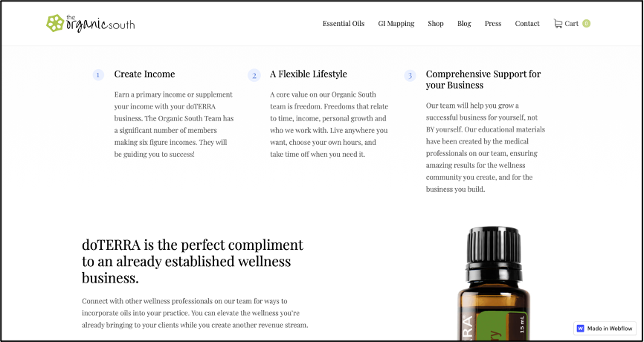Open the shopping cart icon
This screenshot has width=644, height=342.
coord(558,23)
